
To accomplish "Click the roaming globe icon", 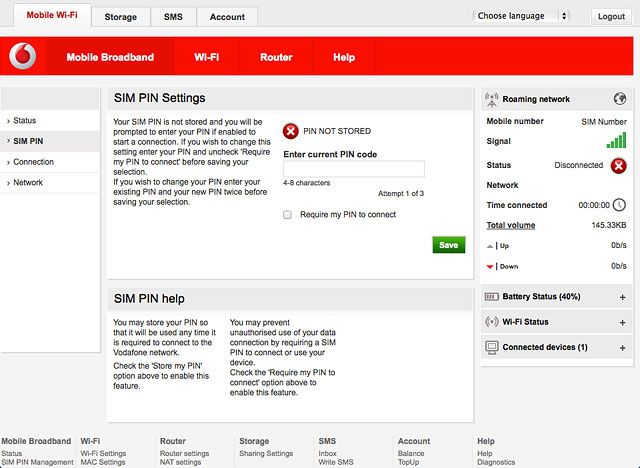I will pyautogui.click(x=620, y=98).
